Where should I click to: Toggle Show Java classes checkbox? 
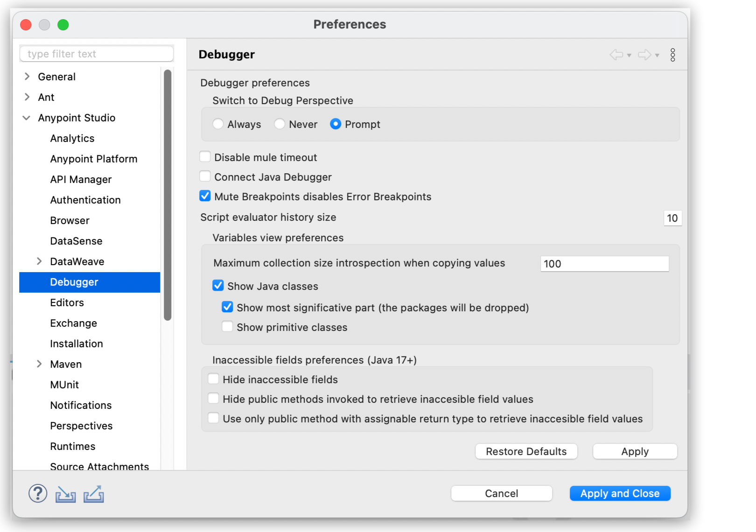pyautogui.click(x=218, y=286)
